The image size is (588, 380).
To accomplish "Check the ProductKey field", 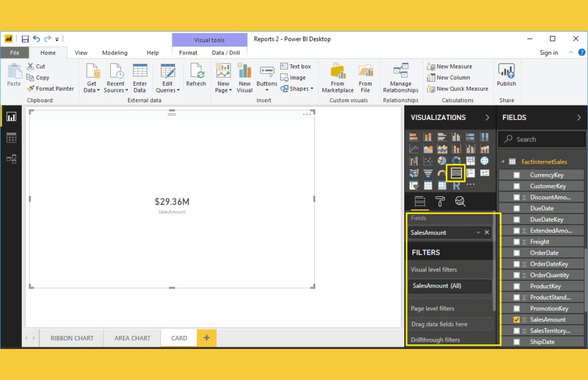I will (x=516, y=286).
